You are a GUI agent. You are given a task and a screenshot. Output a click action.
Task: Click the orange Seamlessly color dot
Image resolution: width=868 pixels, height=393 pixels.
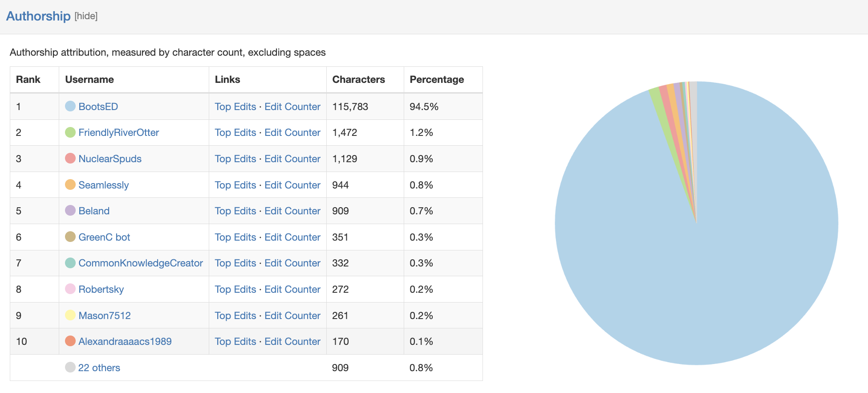(70, 184)
